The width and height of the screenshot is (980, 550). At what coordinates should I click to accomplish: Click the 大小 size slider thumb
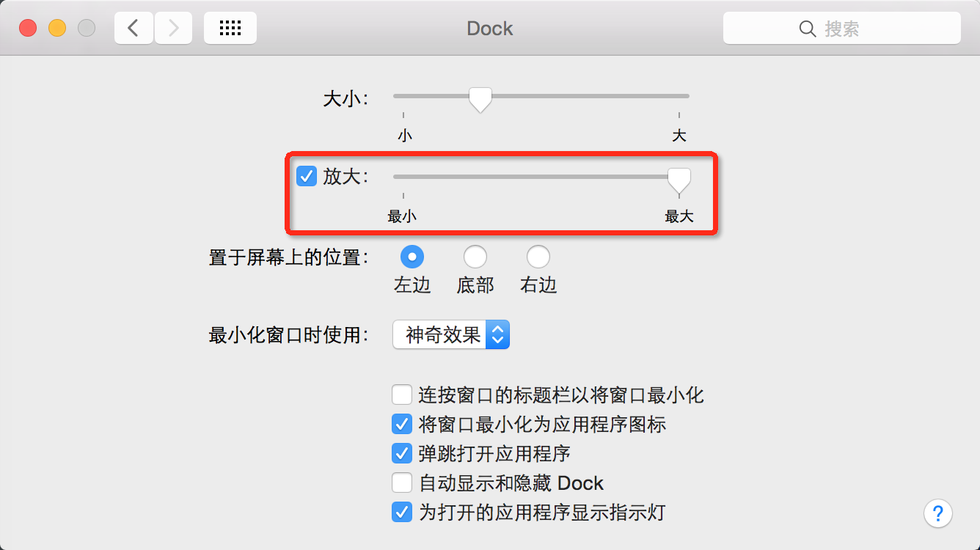(x=480, y=98)
